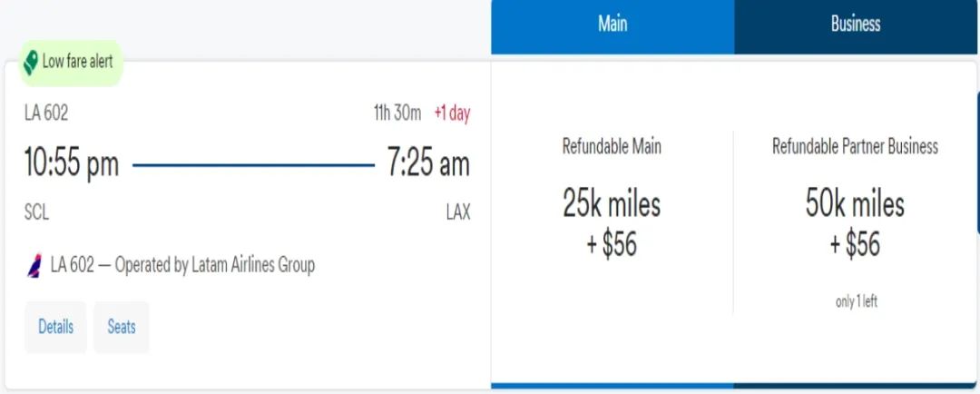The height and width of the screenshot is (394, 980).
Task: Choose the 50k miles + $56 price
Action: pyautogui.click(x=855, y=223)
